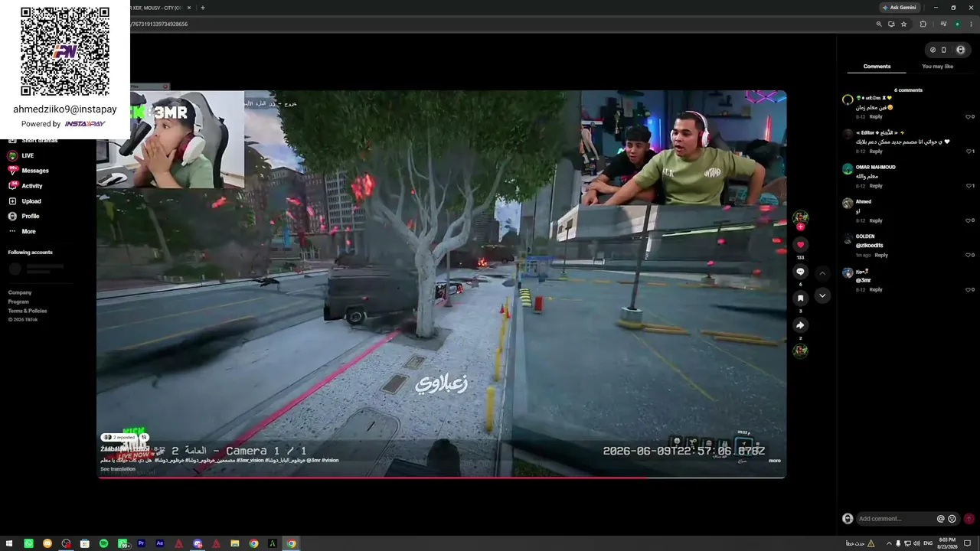This screenshot has width=980, height=551.
Task: Expand the video caption with more
Action: (775, 461)
